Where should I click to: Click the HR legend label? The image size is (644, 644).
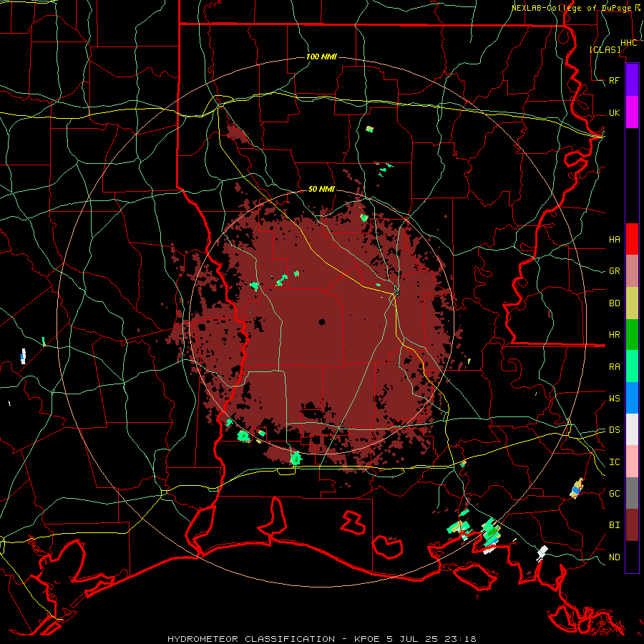pyautogui.click(x=614, y=335)
